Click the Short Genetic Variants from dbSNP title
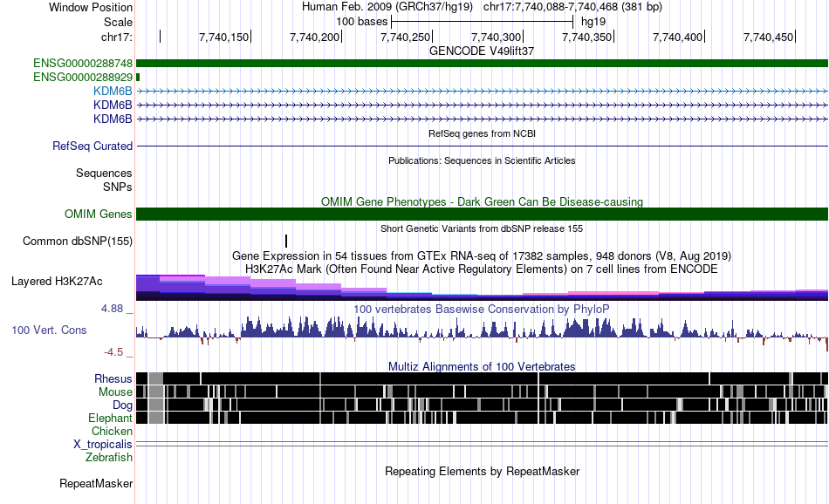Screen dimensions: 829x504 pyautogui.click(x=482, y=228)
